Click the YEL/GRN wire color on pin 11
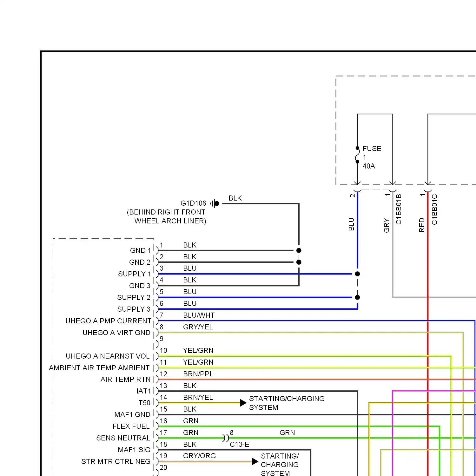This screenshot has height=476, width=476. point(198,362)
